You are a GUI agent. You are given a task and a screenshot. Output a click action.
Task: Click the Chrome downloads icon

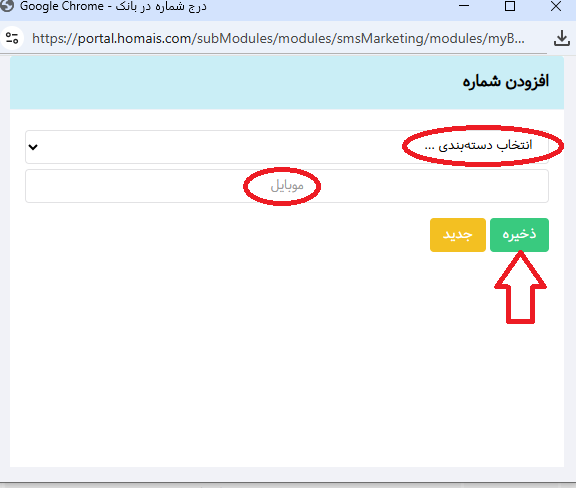point(562,38)
